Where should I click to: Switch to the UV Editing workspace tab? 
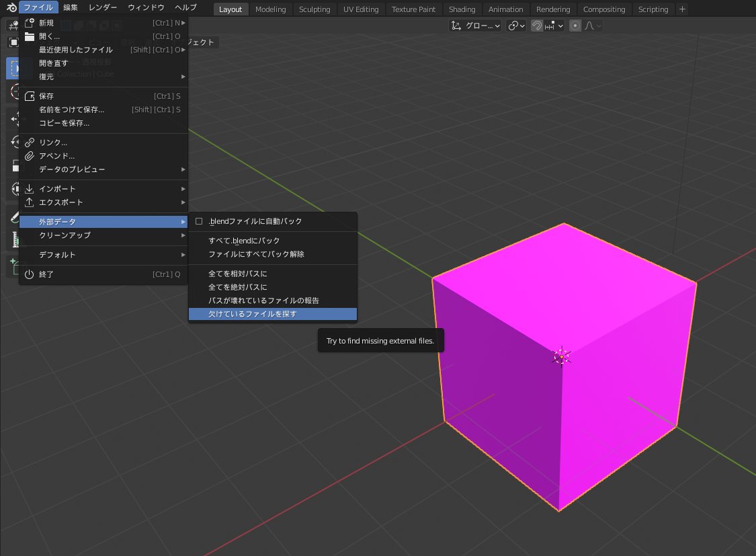coord(361,9)
